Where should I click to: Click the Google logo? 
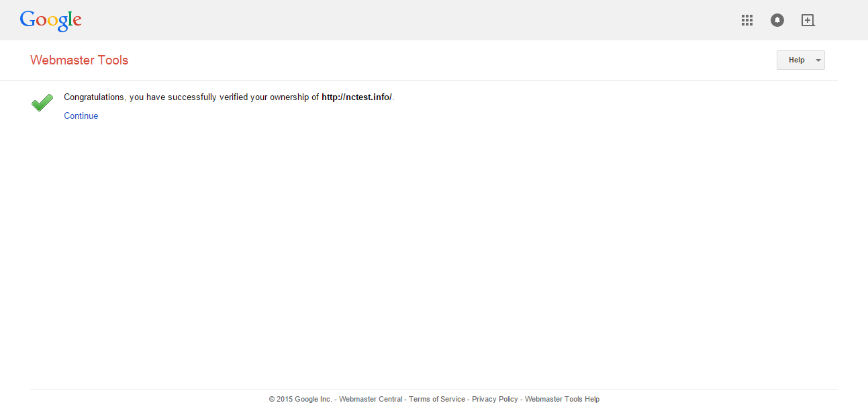point(51,20)
